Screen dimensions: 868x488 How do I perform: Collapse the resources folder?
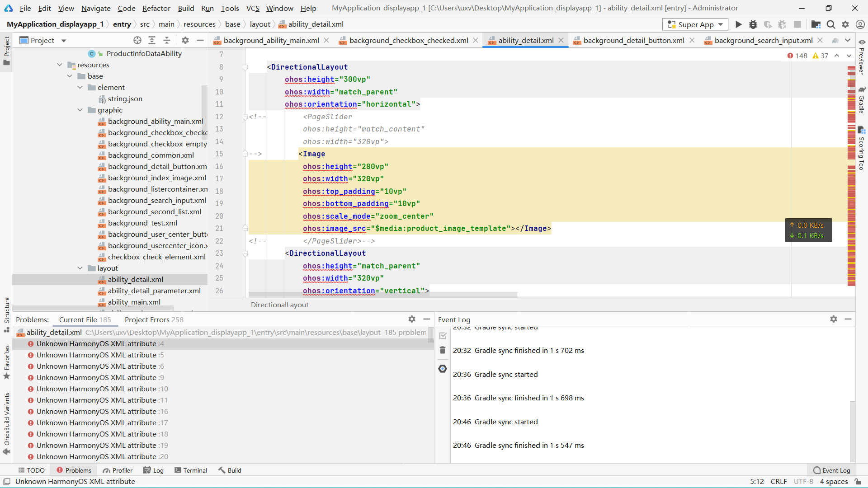coord(59,65)
